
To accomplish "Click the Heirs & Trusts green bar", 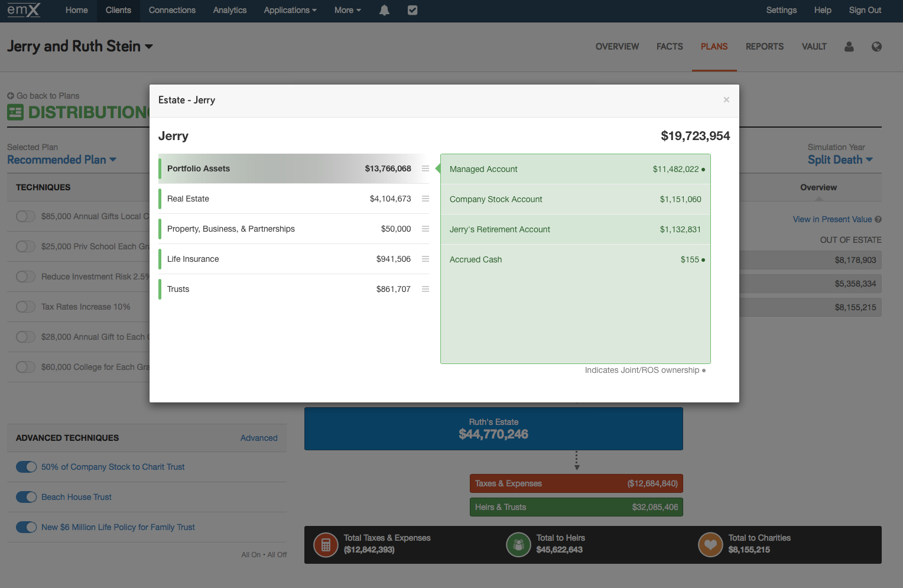I will pos(576,507).
